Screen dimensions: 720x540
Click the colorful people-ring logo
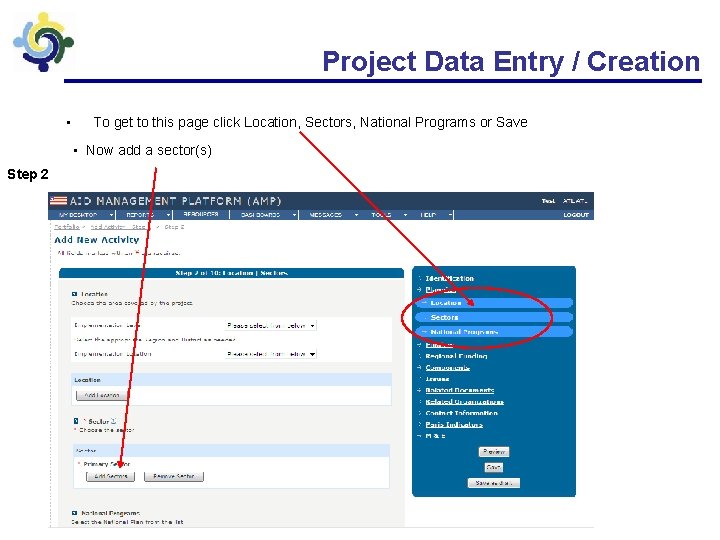tap(43, 42)
